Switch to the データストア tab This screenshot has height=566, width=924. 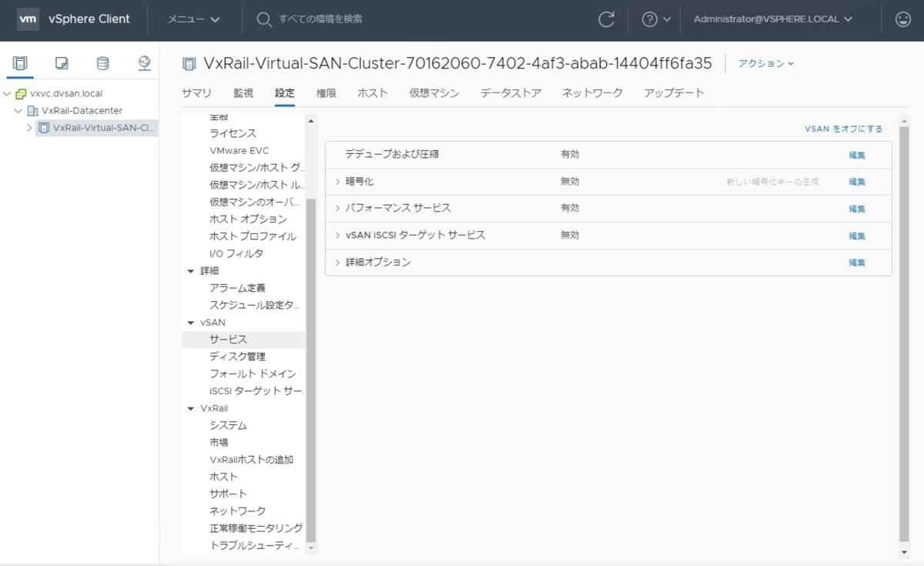point(511,93)
